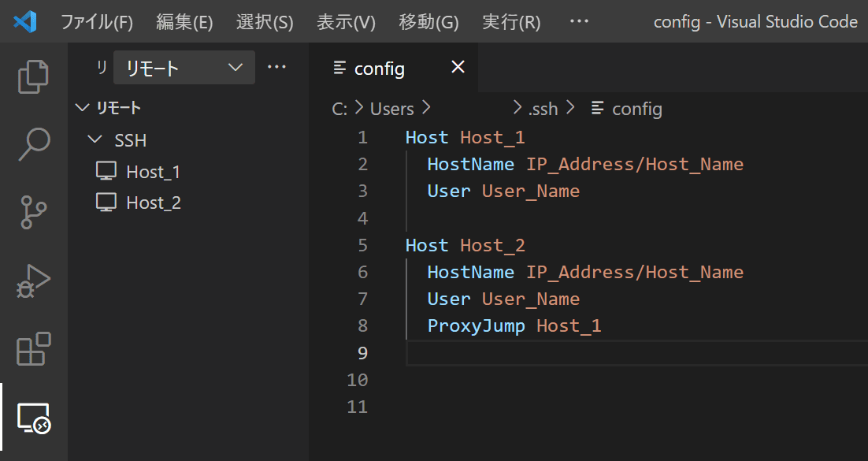The height and width of the screenshot is (461, 868).
Task: Click the VS Code logo icon
Action: tap(25, 21)
